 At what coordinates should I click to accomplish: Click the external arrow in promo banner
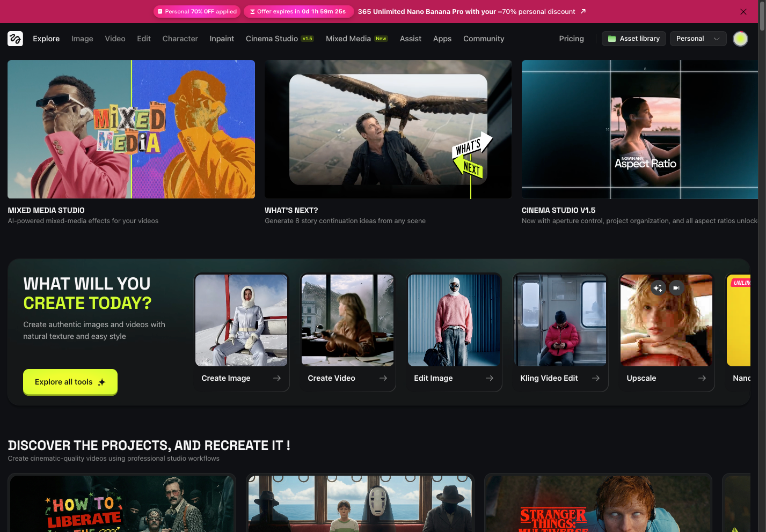pyautogui.click(x=583, y=11)
